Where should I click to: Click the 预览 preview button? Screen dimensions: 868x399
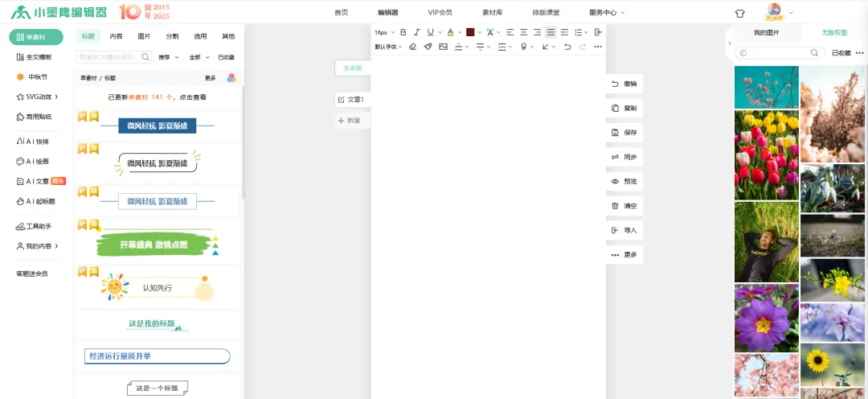click(624, 182)
